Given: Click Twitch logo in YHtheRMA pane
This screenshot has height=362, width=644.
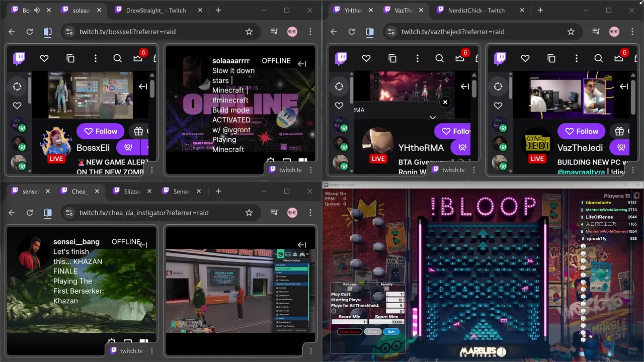Looking at the screenshot, I should point(341,59).
